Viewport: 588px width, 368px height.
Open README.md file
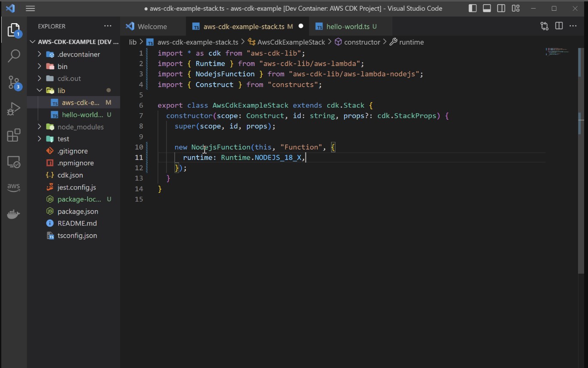(x=74, y=223)
